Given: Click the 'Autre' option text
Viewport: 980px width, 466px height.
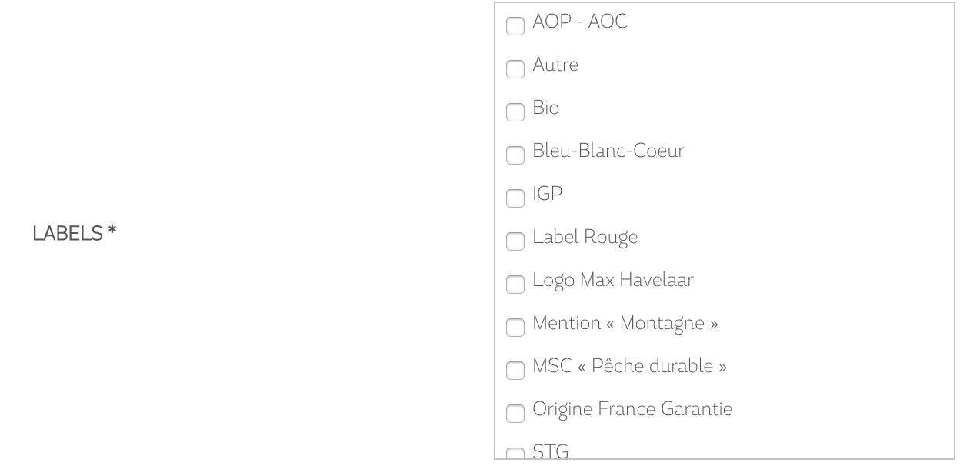Looking at the screenshot, I should (x=555, y=65).
